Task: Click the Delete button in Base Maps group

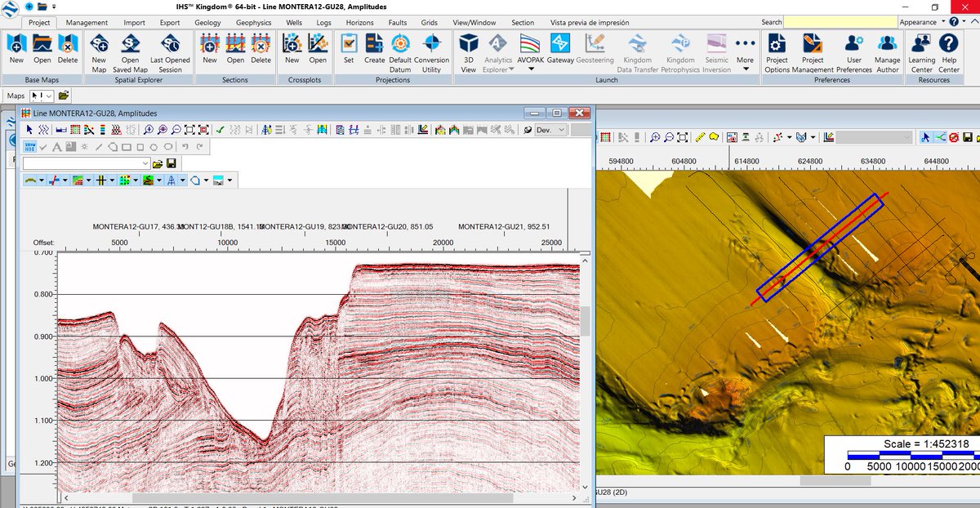Action: (x=68, y=55)
